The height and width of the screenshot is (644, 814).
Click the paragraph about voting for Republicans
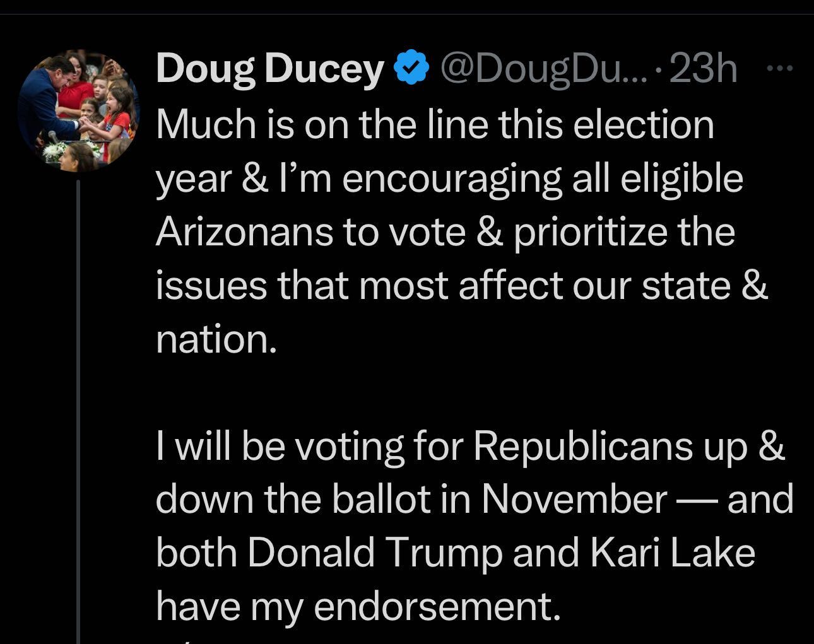coord(473,525)
